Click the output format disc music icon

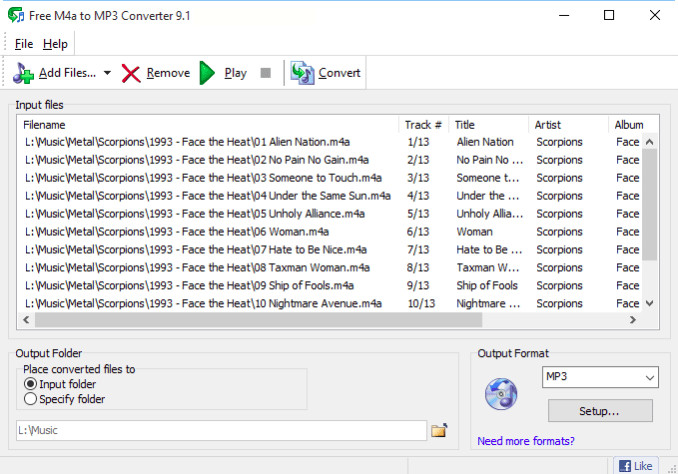(x=501, y=394)
